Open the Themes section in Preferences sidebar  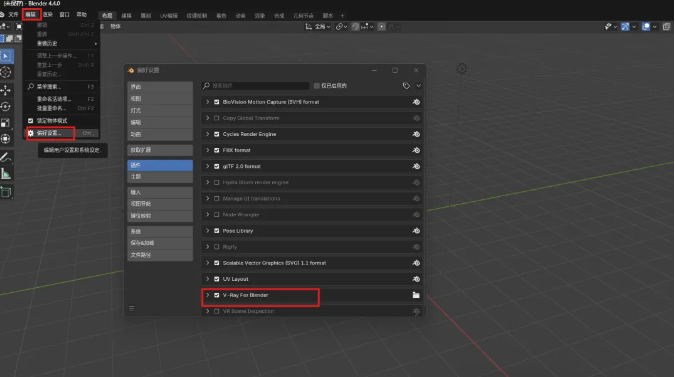(x=160, y=177)
